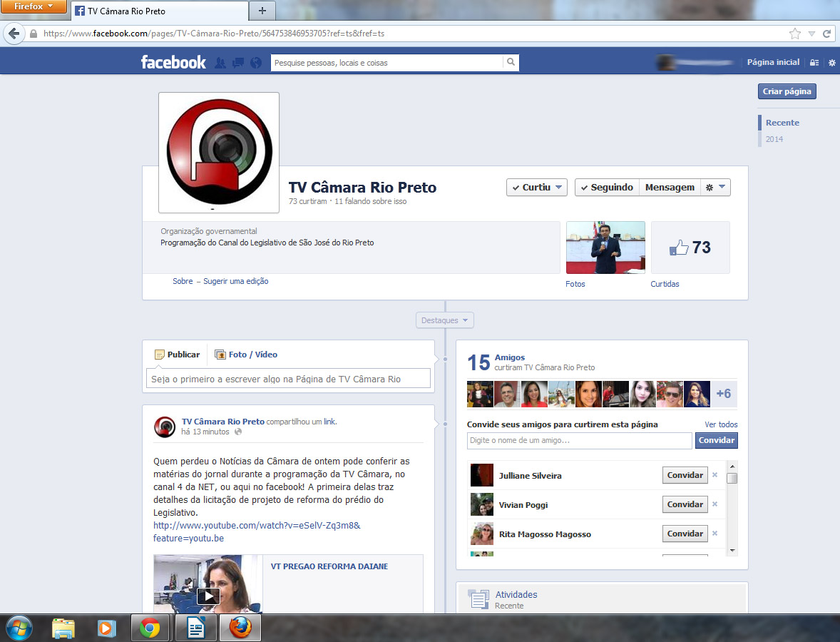This screenshot has width=840, height=642.
Task: Open privacy shortcuts lock icon
Action: click(x=814, y=62)
